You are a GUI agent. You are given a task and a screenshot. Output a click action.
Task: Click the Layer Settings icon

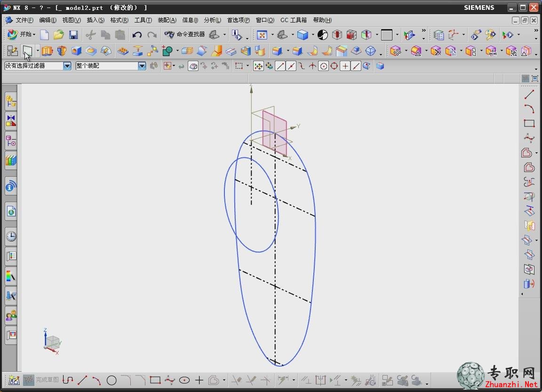click(x=438, y=34)
